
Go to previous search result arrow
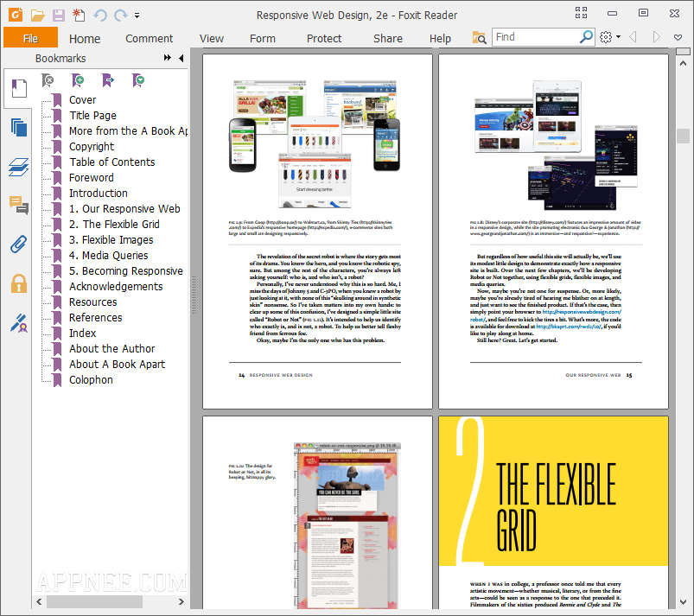[633, 37]
